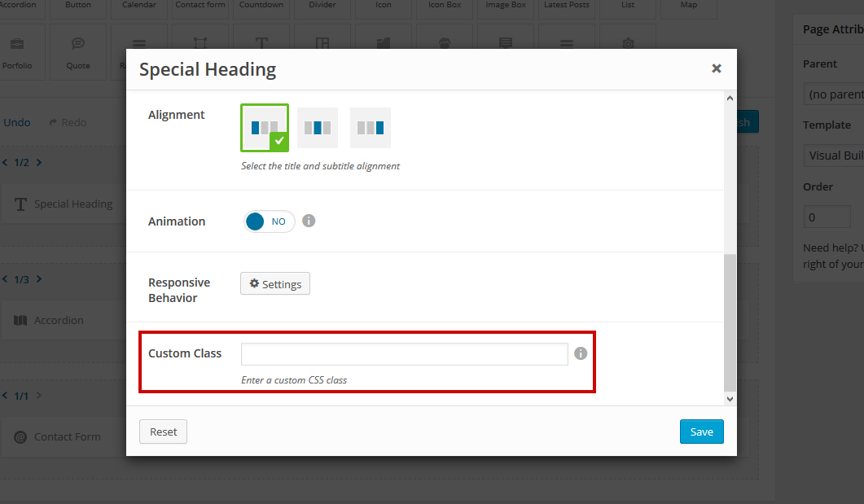Select the left alignment option
Viewport: 864px width, 504px height.
[x=265, y=128]
